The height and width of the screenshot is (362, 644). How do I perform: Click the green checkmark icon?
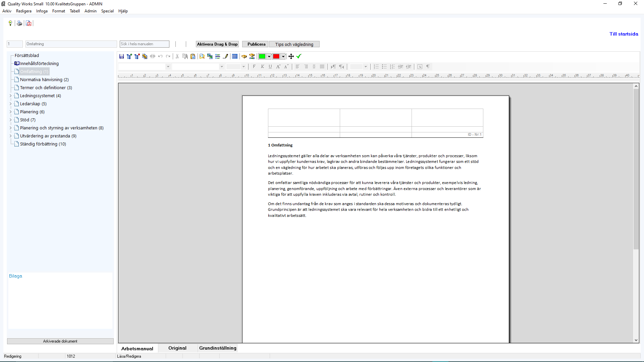(299, 56)
